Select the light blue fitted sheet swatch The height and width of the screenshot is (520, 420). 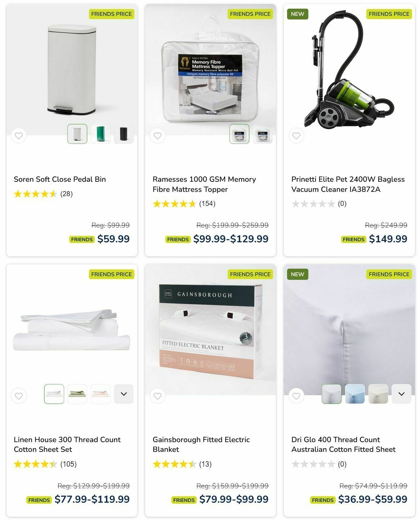tap(355, 394)
